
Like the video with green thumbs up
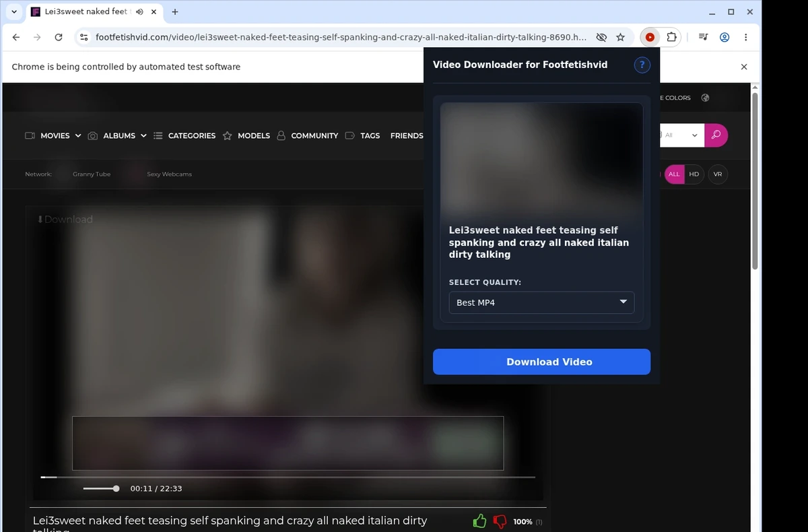pos(479,521)
